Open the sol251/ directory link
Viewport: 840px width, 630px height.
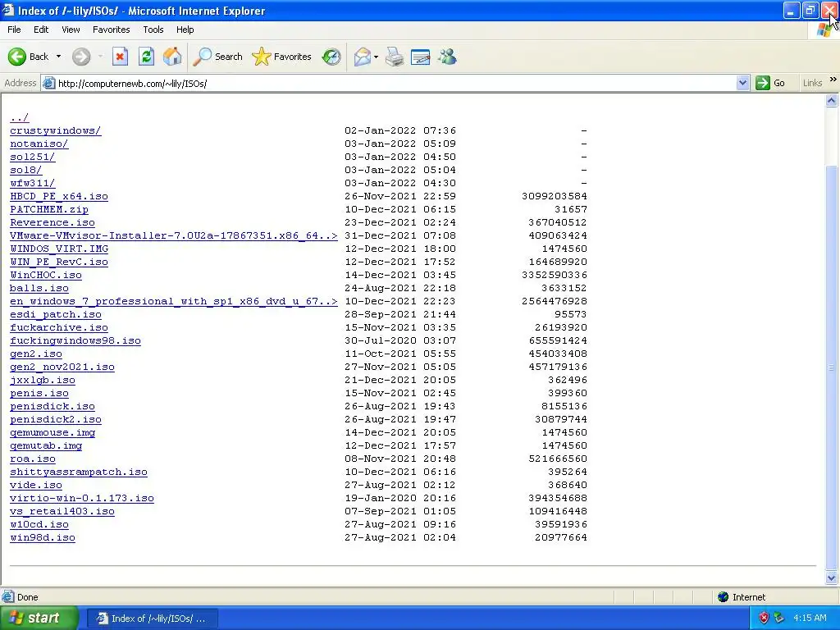click(x=32, y=157)
